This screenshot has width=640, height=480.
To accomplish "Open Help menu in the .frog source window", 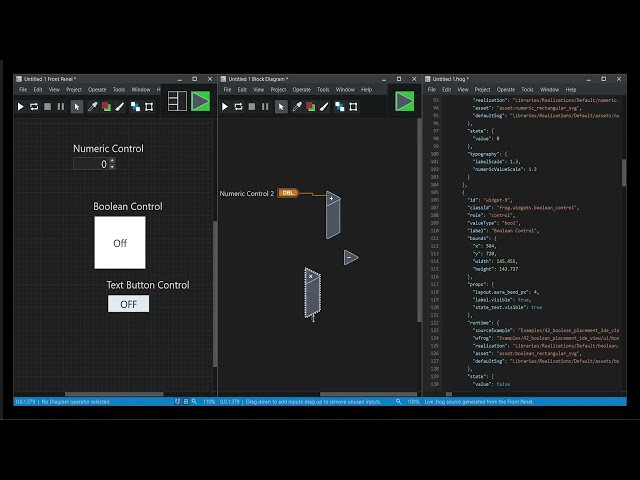I will tap(571, 89).
